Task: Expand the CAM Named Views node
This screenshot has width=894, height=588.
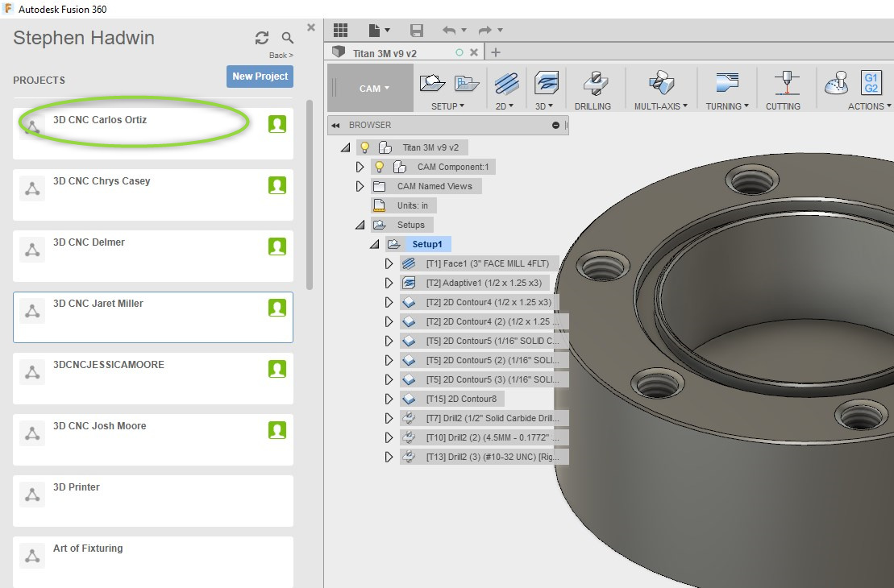Action: [x=360, y=186]
